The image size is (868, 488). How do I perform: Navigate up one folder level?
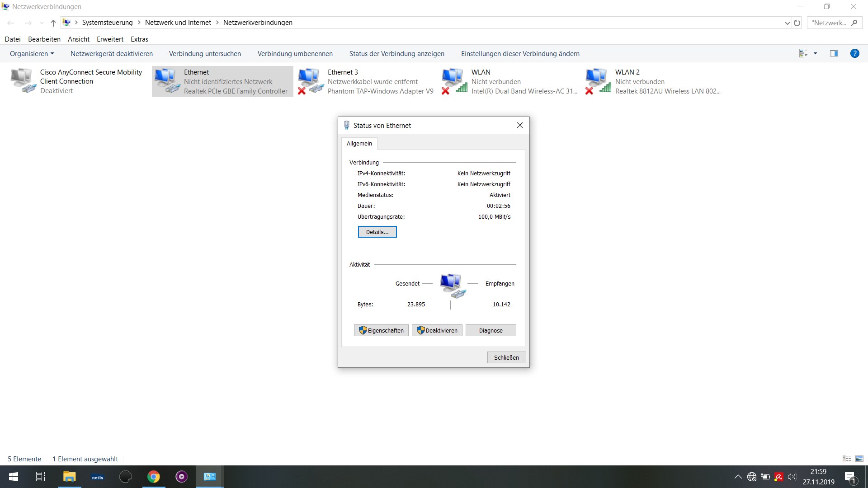[53, 23]
